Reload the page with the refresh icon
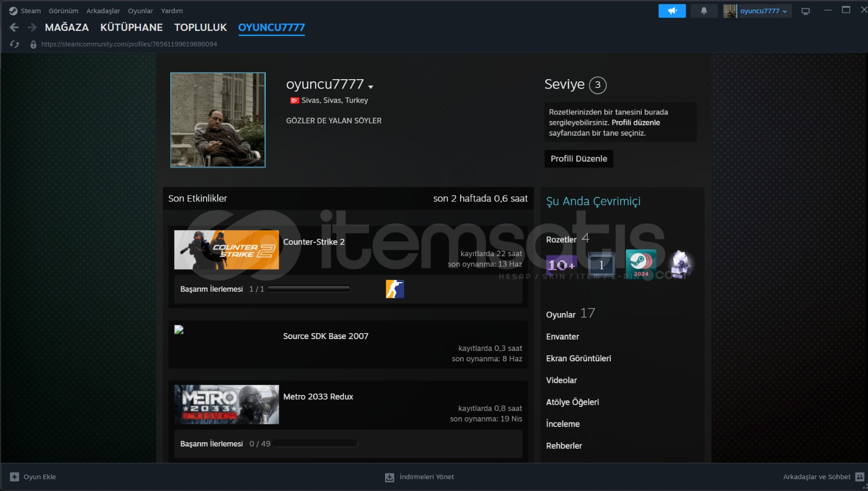This screenshot has height=491, width=868. pyautogui.click(x=15, y=44)
